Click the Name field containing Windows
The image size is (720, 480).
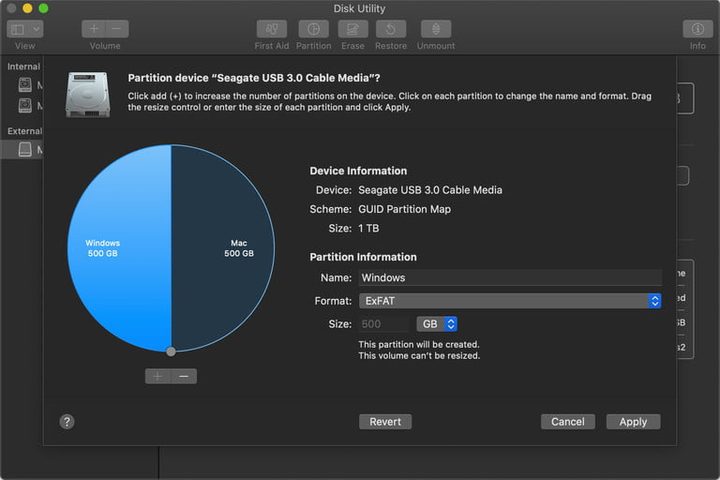tap(510, 277)
